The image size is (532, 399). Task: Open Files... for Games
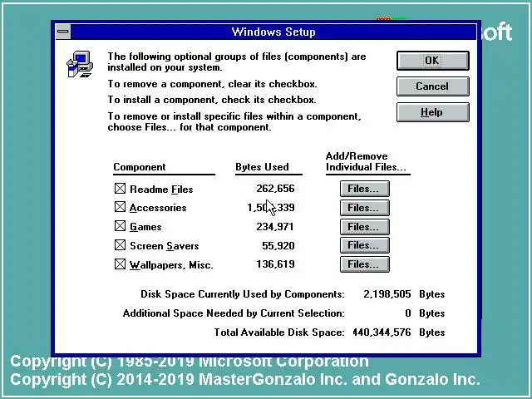click(x=364, y=226)
